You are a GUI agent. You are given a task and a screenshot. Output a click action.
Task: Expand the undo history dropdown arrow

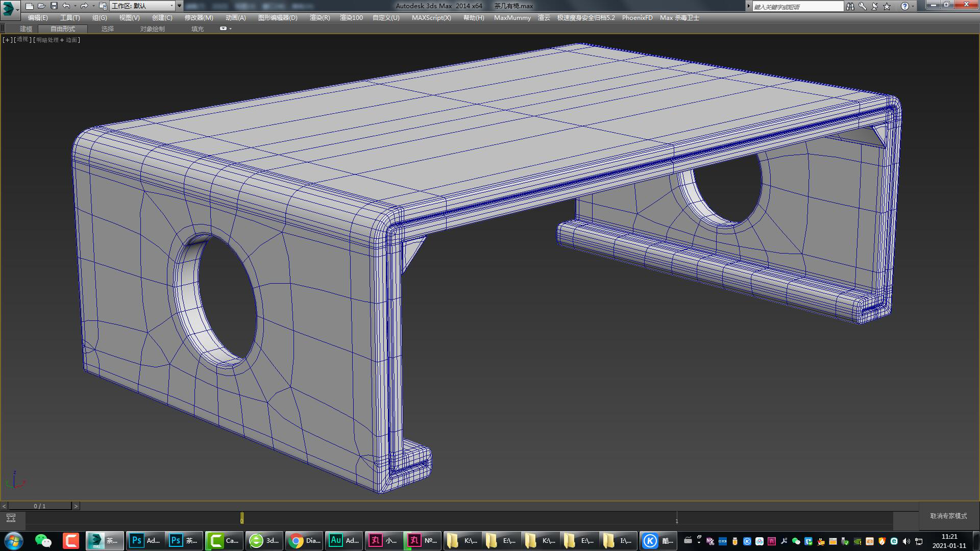(x=75, y=6)
